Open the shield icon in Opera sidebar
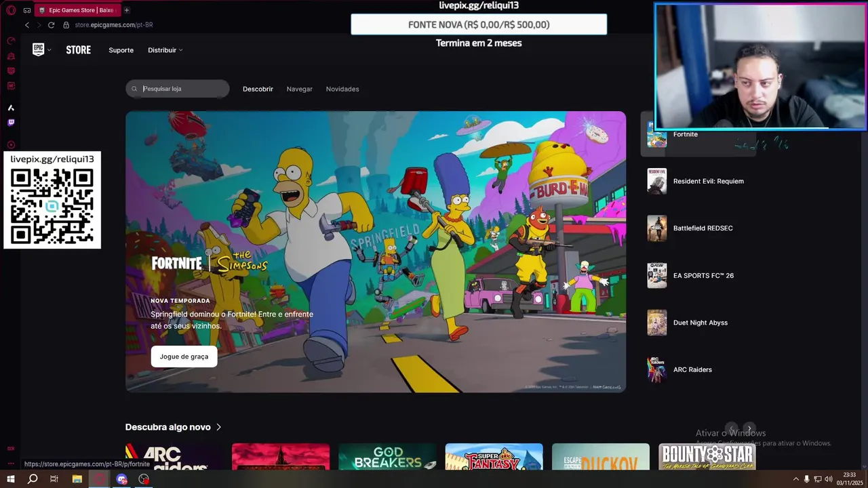868x488 pixels. [11, 70]
